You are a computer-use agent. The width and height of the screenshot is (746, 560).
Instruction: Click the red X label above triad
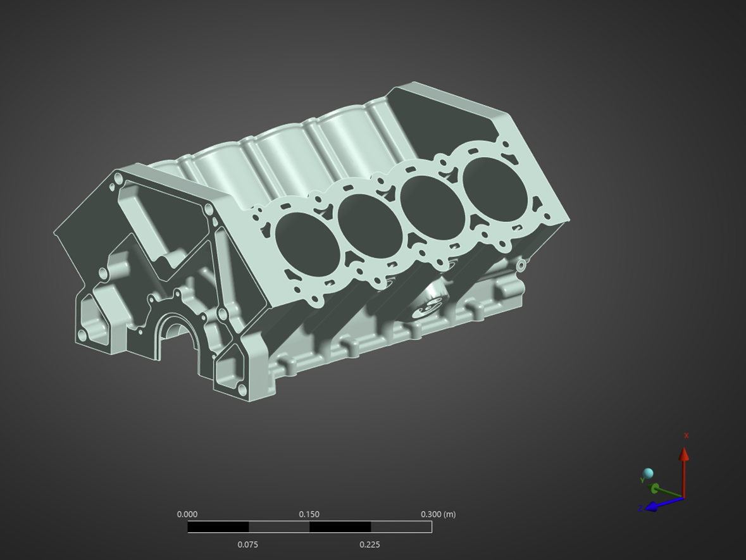pyautogui.click(x=686, y=435)
